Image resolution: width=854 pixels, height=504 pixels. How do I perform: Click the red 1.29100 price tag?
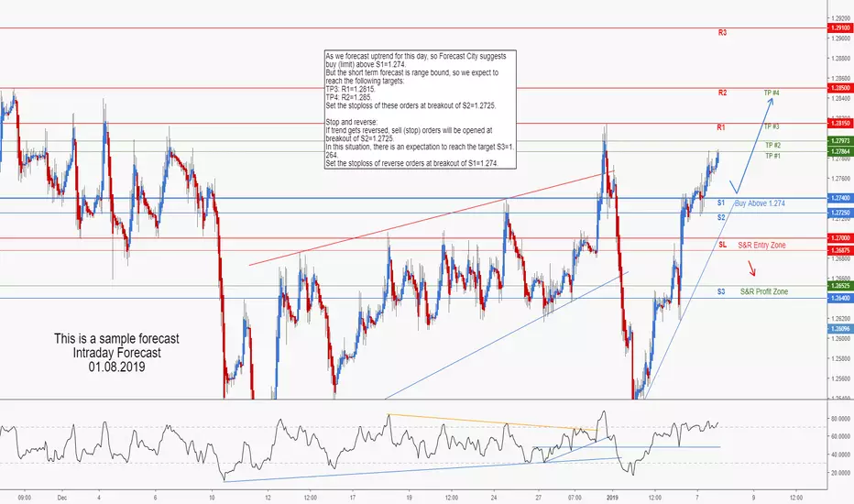pyautogui.click(x=840, y=27)
